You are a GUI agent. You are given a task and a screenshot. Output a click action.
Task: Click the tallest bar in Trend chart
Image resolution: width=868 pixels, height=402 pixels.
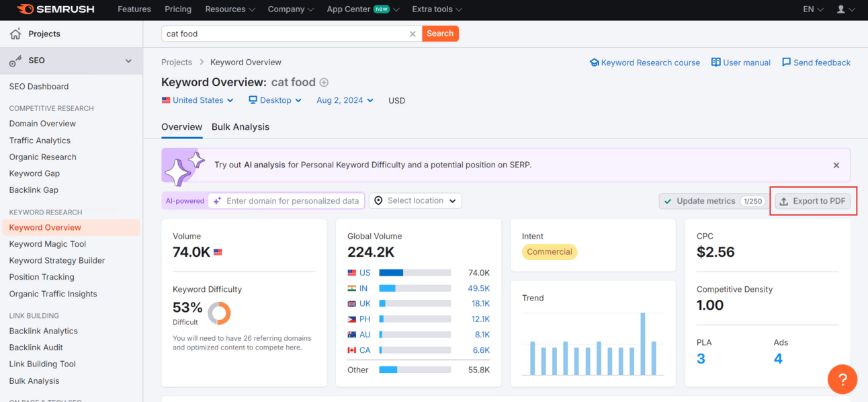point(642,344)
